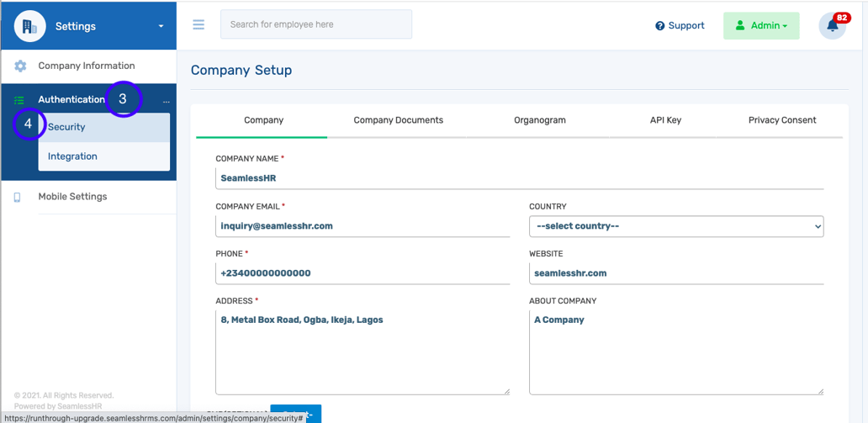
Task: Click the hamburger menu icon
Action: [x=198, y=25]
